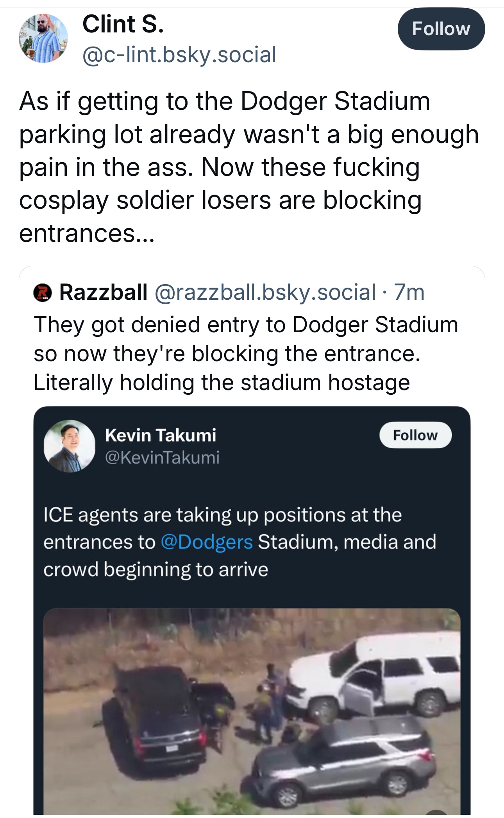Click Clint's post text about Dodger Stadium parking
Image resolution: width=504 pixels, height=818 pixels.
click(249, 167)
